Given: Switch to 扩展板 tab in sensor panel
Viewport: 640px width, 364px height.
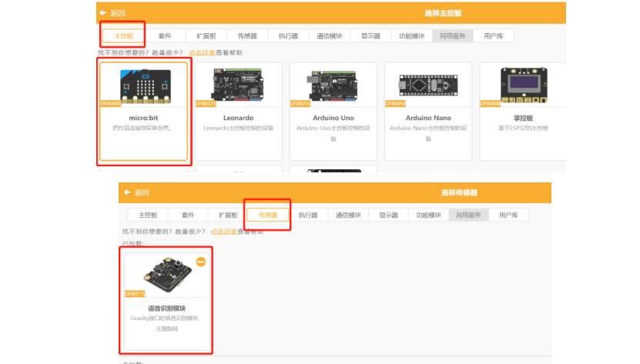Looking at the screenshot, I should [228, 215].
